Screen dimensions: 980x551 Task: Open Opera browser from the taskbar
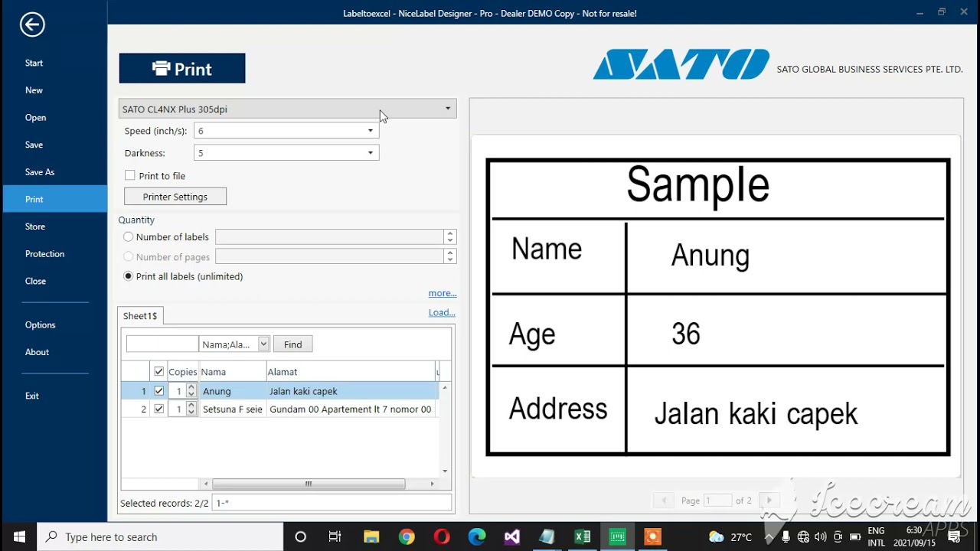pyautogui.click(x=442, y=536)
